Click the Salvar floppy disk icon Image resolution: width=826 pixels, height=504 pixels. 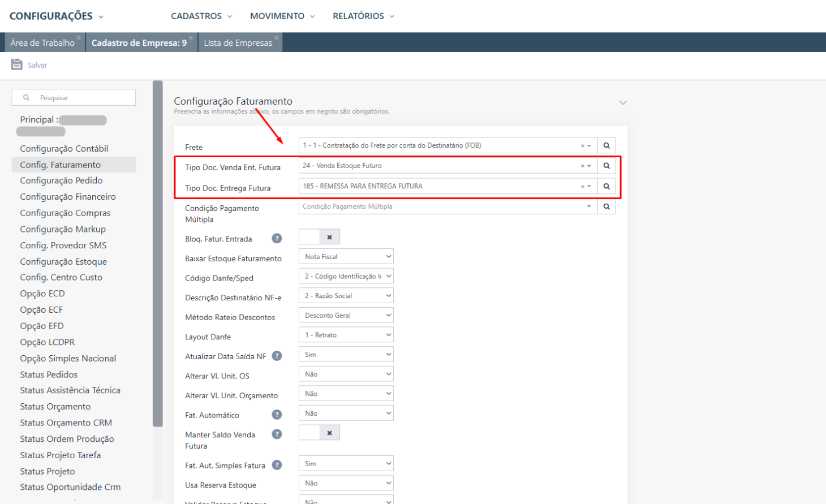point(16,64)
